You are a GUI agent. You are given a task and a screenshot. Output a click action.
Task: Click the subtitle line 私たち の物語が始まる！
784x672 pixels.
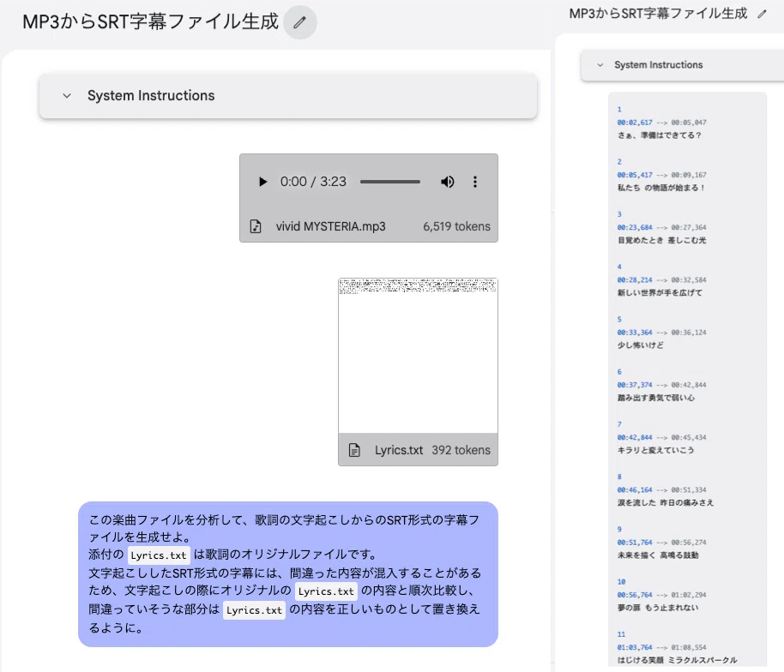click(x=661, y=188)
